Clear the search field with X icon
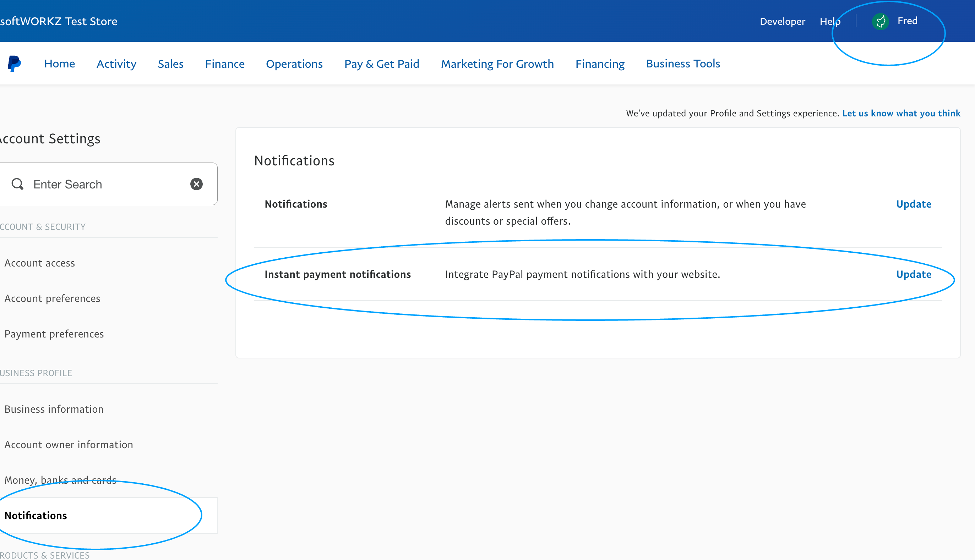This screenshot has height=560, width=975. click(x=196, y=184)
